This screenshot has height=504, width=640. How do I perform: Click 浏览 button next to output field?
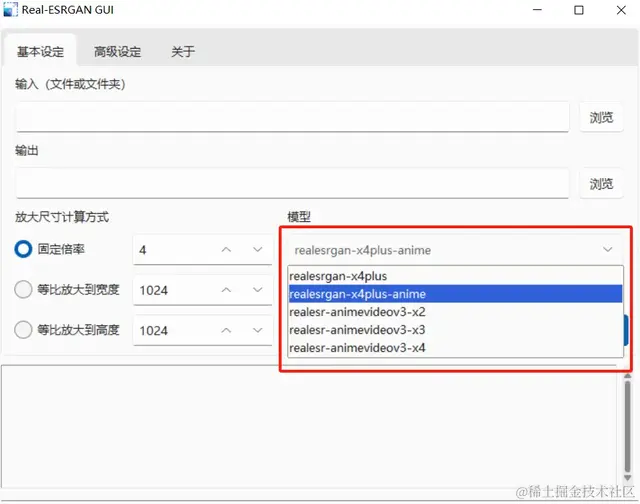click(601, 184)
